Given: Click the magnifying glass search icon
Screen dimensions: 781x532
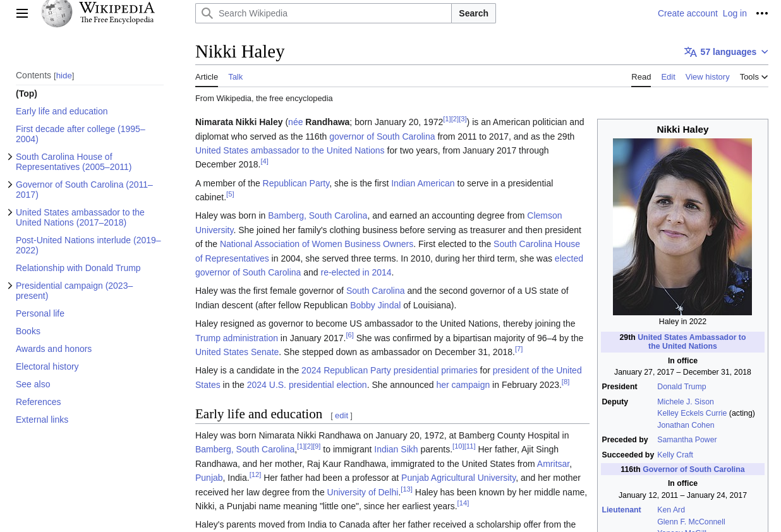Looking at the screenshot, I should (207, 13).
